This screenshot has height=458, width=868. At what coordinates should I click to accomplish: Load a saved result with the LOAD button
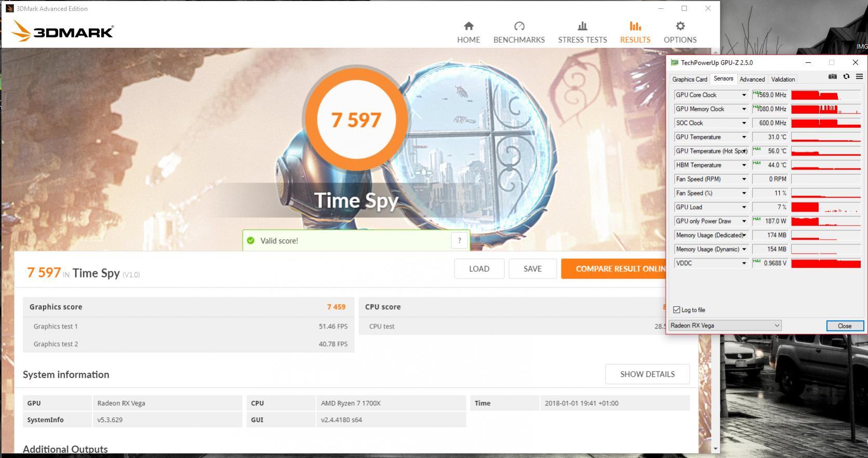[x=479, y=269]
